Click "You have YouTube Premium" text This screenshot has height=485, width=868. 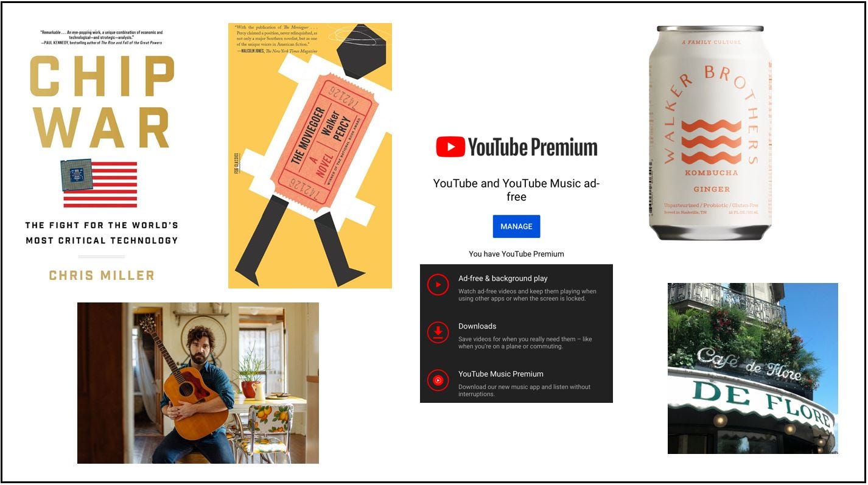[x=516, y=254]
